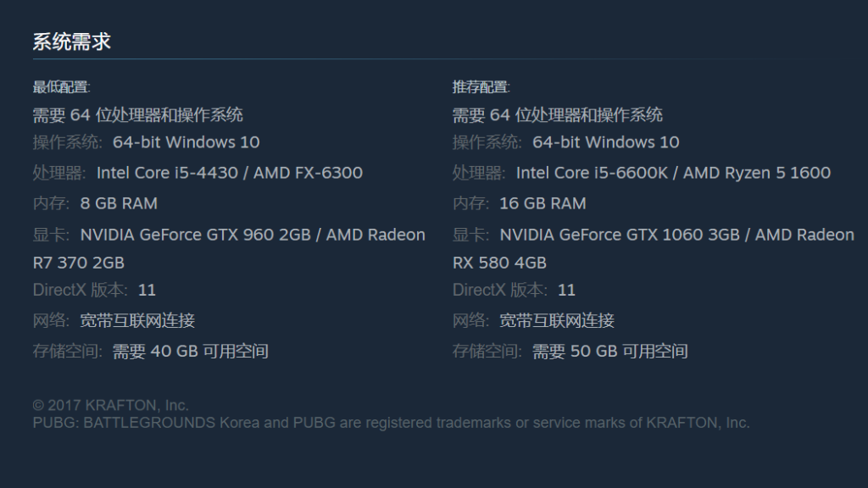Click the 最低配置 column label
Screen dimensions: 868x488
(x=61, y=87)
